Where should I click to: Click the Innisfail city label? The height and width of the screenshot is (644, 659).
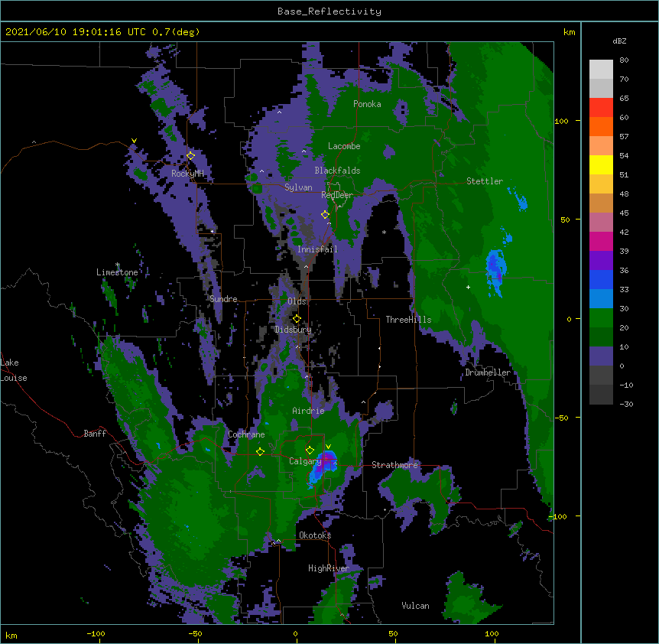(x=317, y=249)
